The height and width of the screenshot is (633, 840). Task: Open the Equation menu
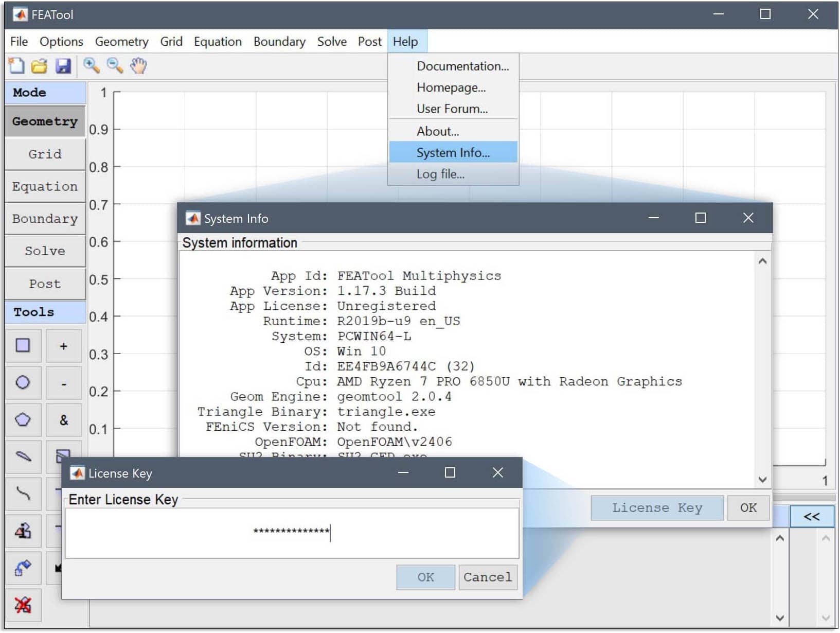[x=218, y=42]
